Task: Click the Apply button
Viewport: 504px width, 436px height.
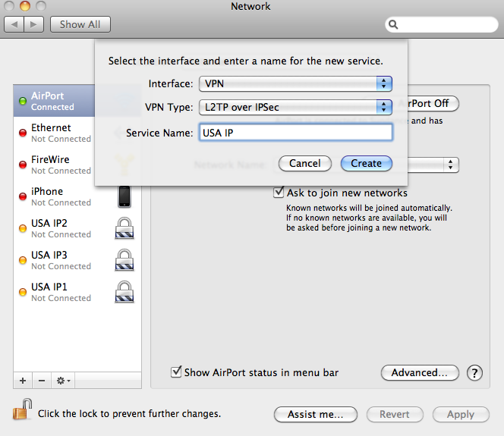Action: pyautogui.click(x=461, y=414)
